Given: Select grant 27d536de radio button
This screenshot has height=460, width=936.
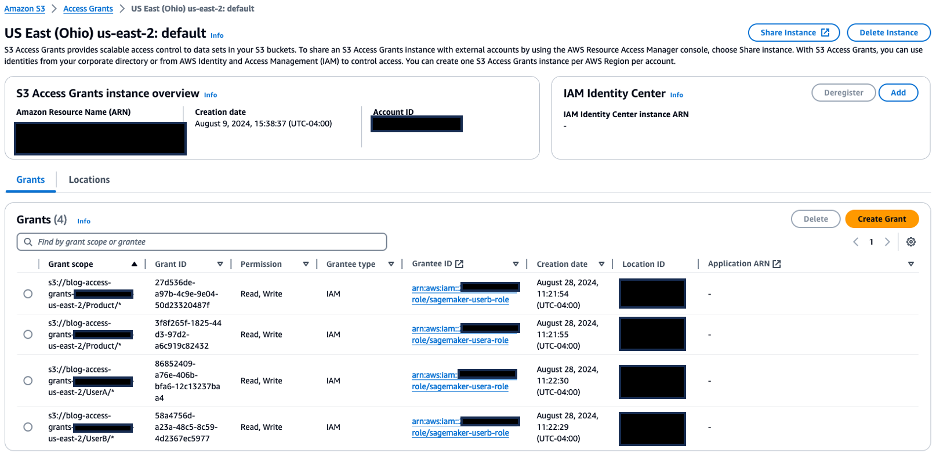Looking at the screenshot, I should click(27, 294).
